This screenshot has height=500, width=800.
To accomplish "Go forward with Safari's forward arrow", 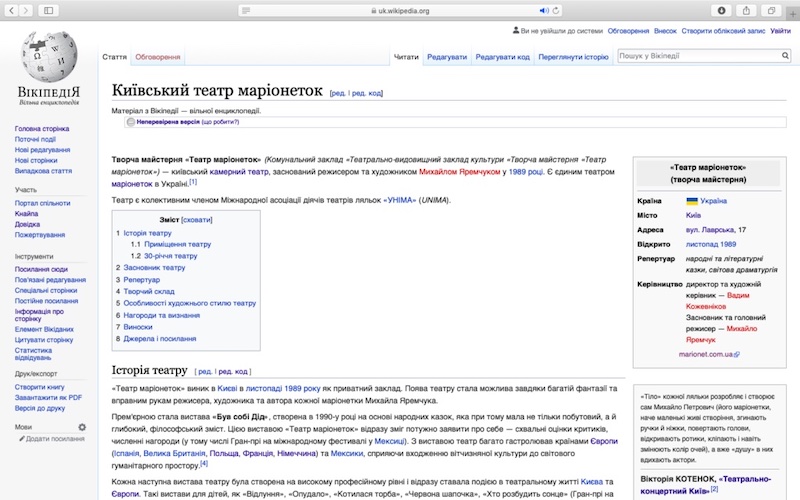I will pyautogui.click(x=26, y=10).
